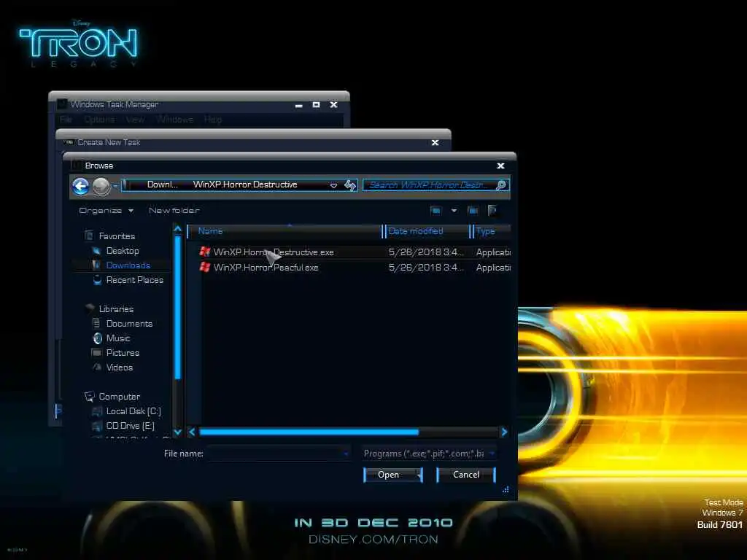Click the Computer icon in sidebar
The height and width of the screenshot is (560, 747).
(x=90, y=396)
